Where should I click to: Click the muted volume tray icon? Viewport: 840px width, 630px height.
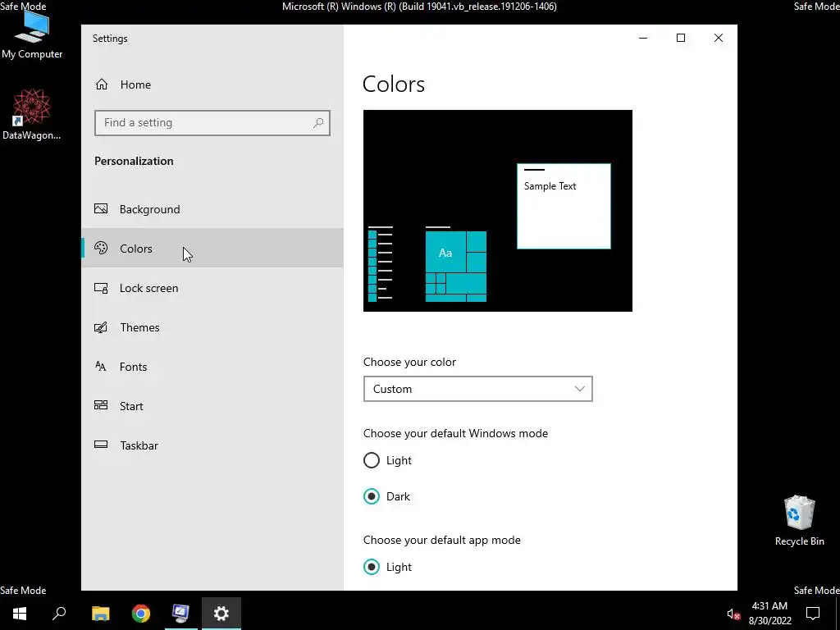(x=733, y=614)
